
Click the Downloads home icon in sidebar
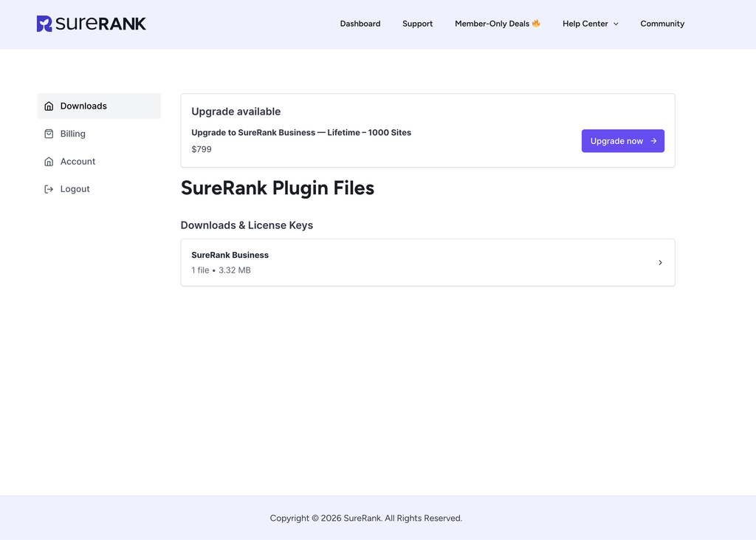[49, 106]
